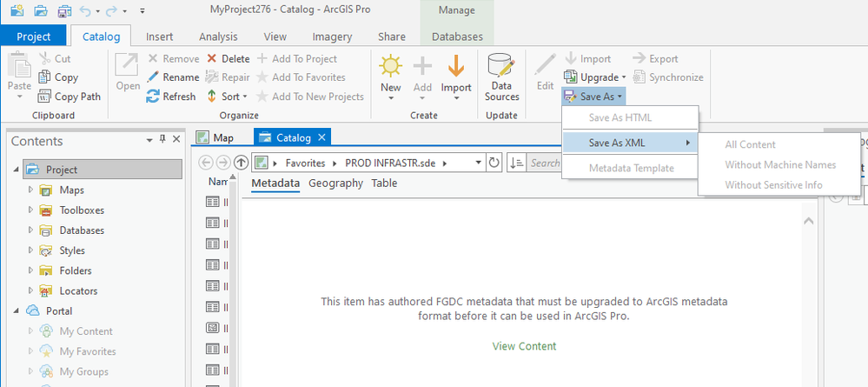Click the refresh icon beside path bar

pos(494,163)
